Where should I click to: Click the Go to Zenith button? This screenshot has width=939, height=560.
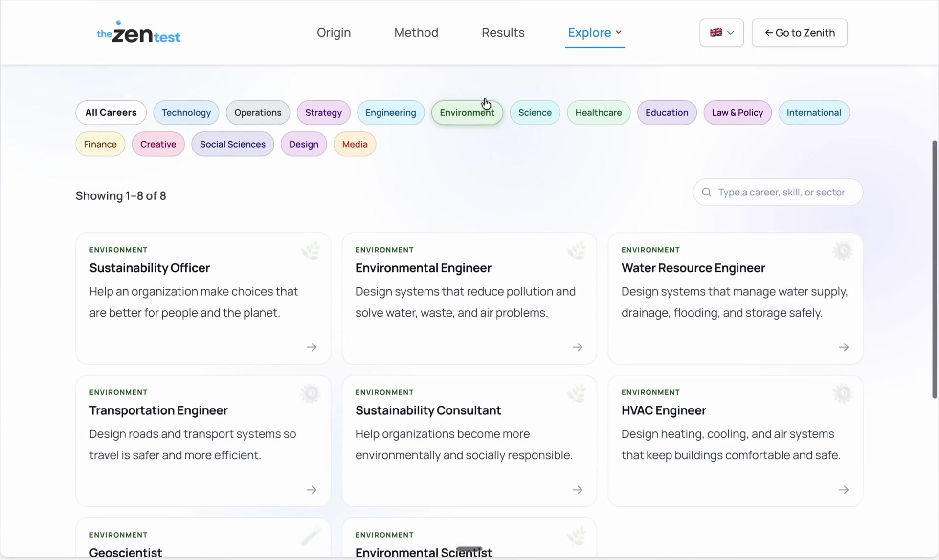(800, 33)
